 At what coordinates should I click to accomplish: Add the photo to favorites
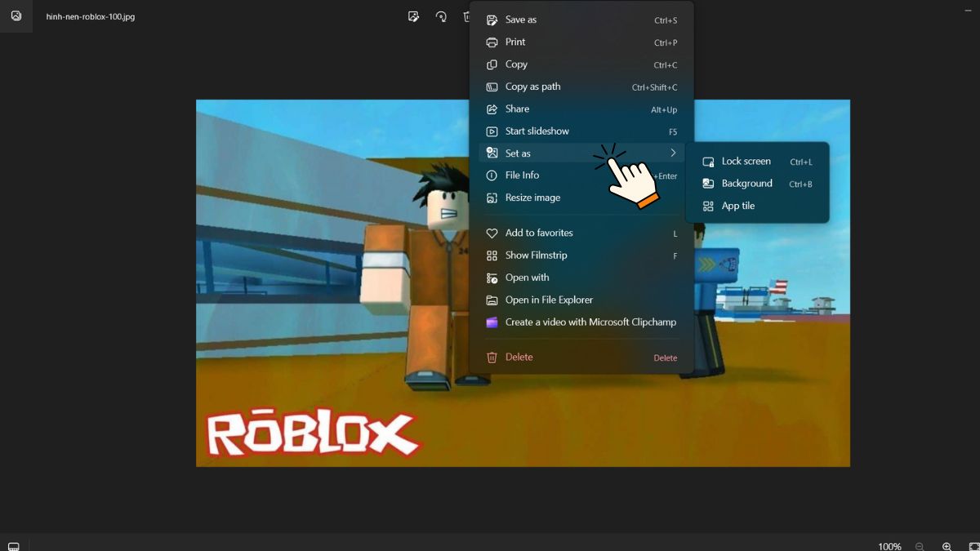541,233
